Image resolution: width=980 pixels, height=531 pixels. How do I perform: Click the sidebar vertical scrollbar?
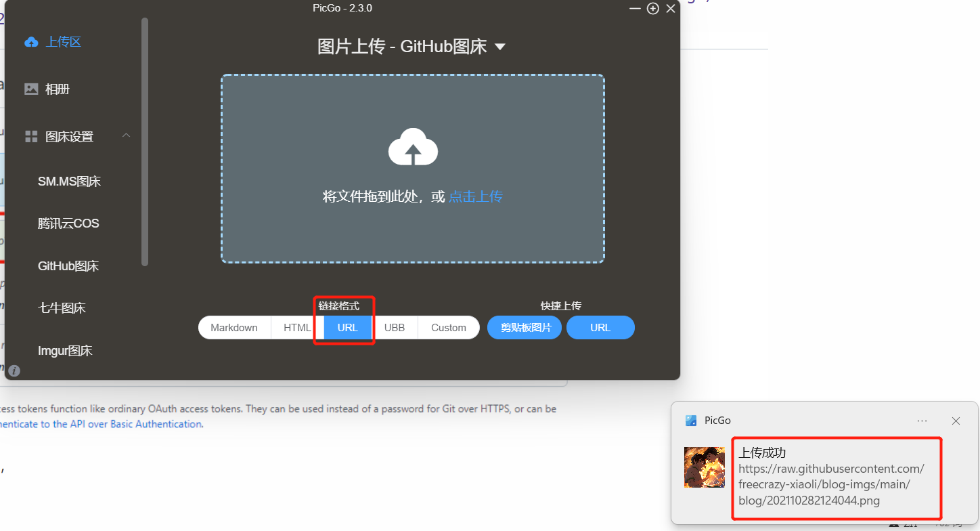145,142
